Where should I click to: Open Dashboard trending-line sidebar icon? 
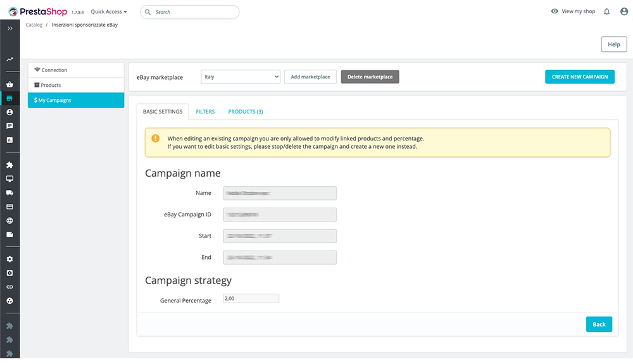pyautogui.click(x=9, y=60)
